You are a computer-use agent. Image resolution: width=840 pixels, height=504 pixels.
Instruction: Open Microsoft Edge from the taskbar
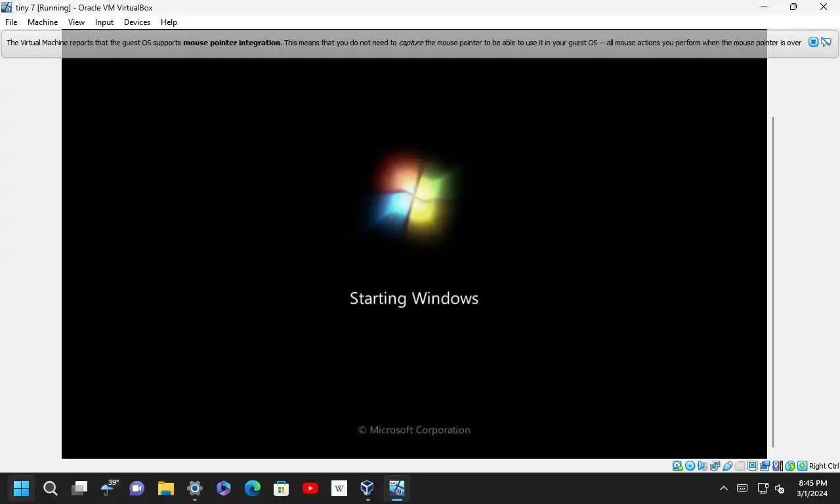253,488
